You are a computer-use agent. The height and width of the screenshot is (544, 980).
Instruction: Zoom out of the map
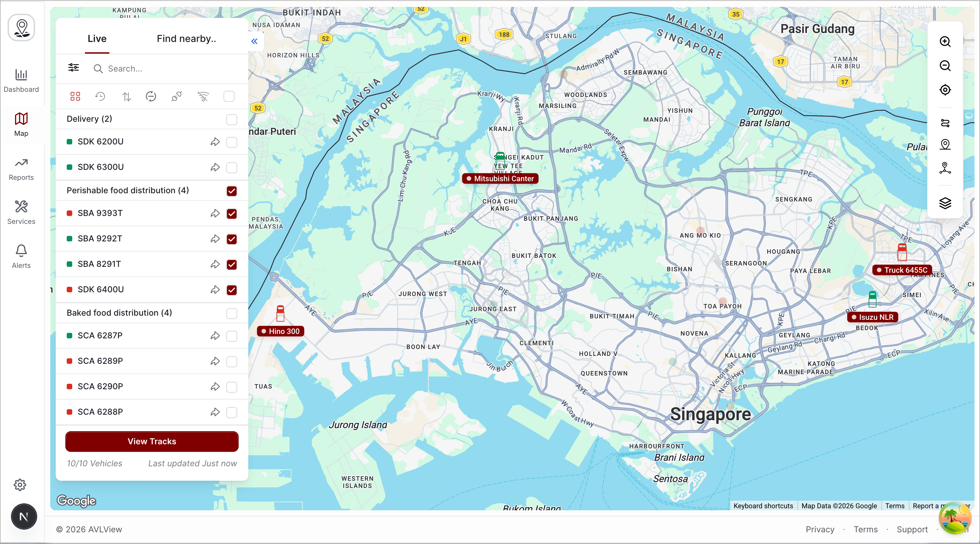tap(945, 66)
